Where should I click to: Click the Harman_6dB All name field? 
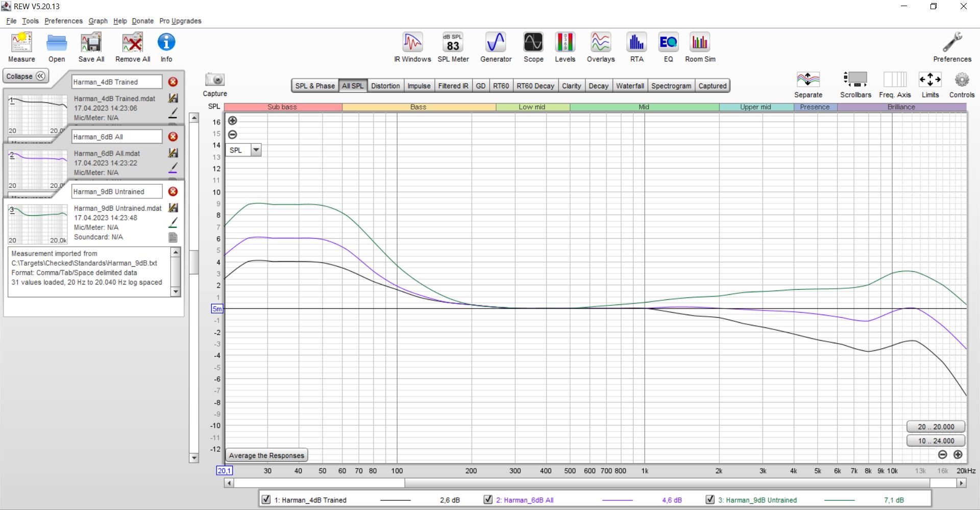pos(117,137)
